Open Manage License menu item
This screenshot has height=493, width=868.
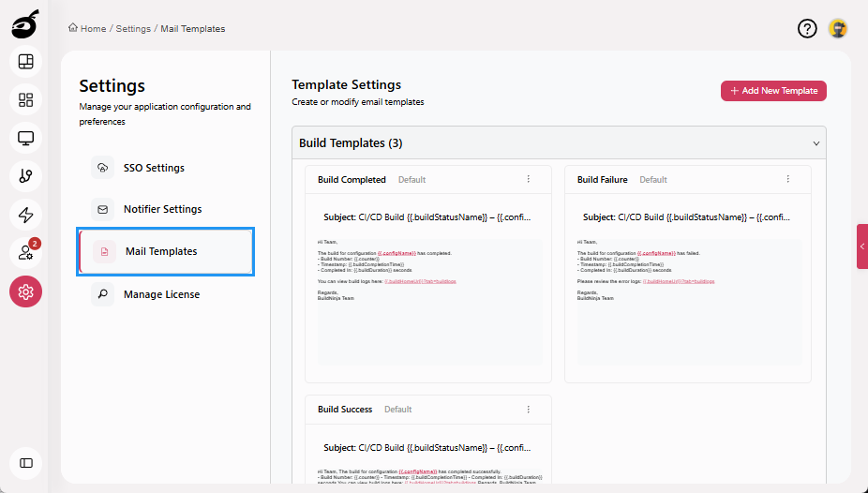166,294
